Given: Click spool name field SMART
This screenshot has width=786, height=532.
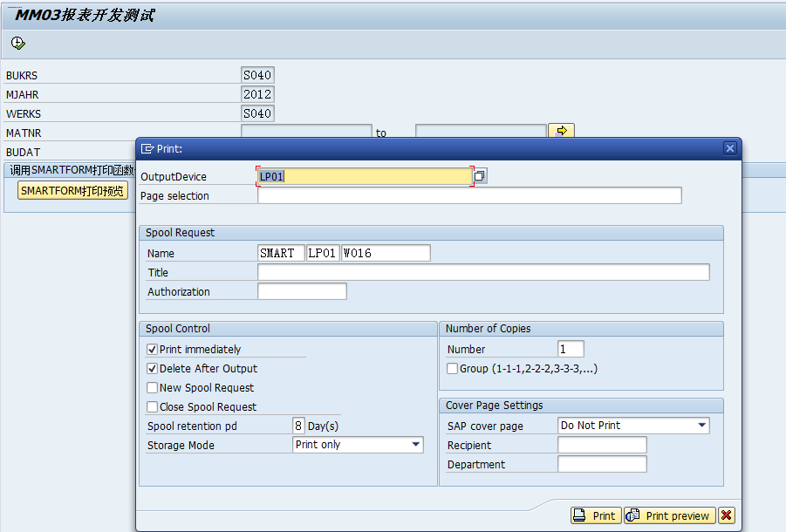Looking at the screenshot, I should [281, 253].
